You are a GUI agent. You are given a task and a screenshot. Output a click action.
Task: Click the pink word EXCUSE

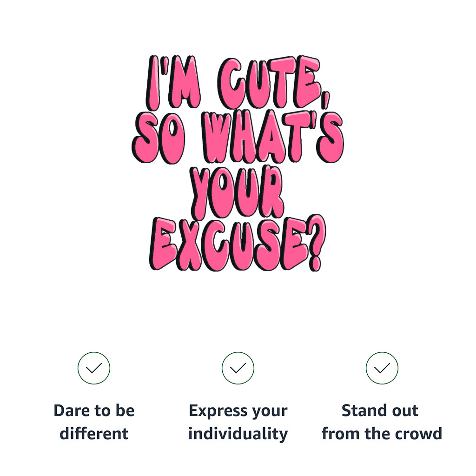pyautogui.click(x=228, y=244)
